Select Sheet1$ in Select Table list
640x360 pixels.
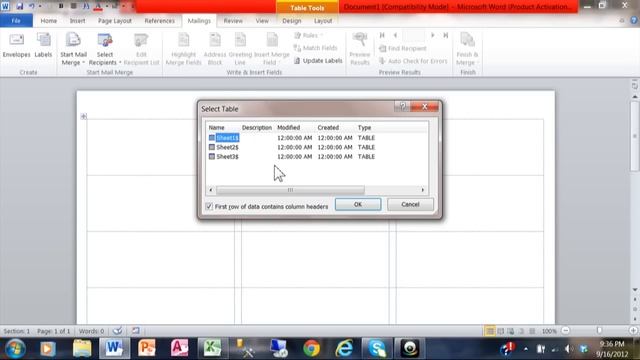coord(227,138)
